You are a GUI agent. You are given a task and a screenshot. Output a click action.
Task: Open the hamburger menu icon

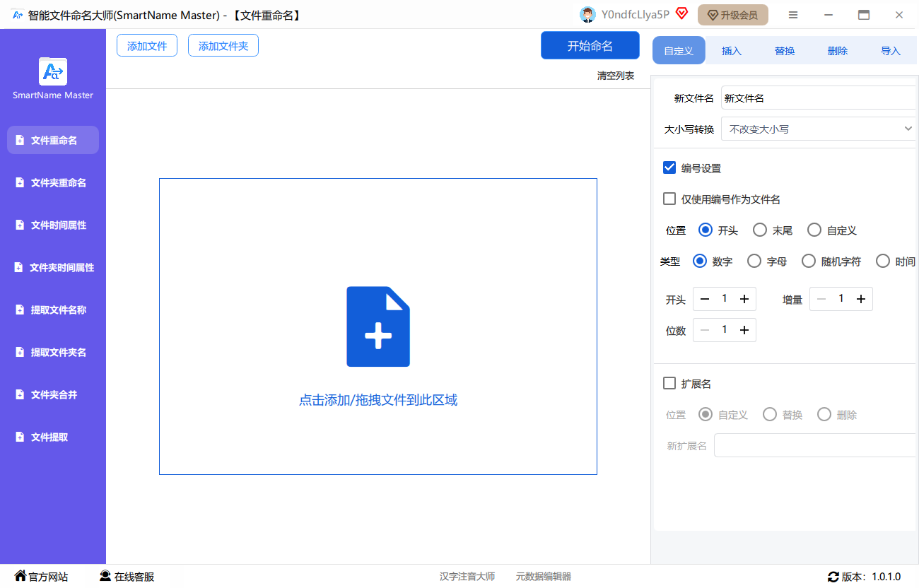click(x=793, y=15)
